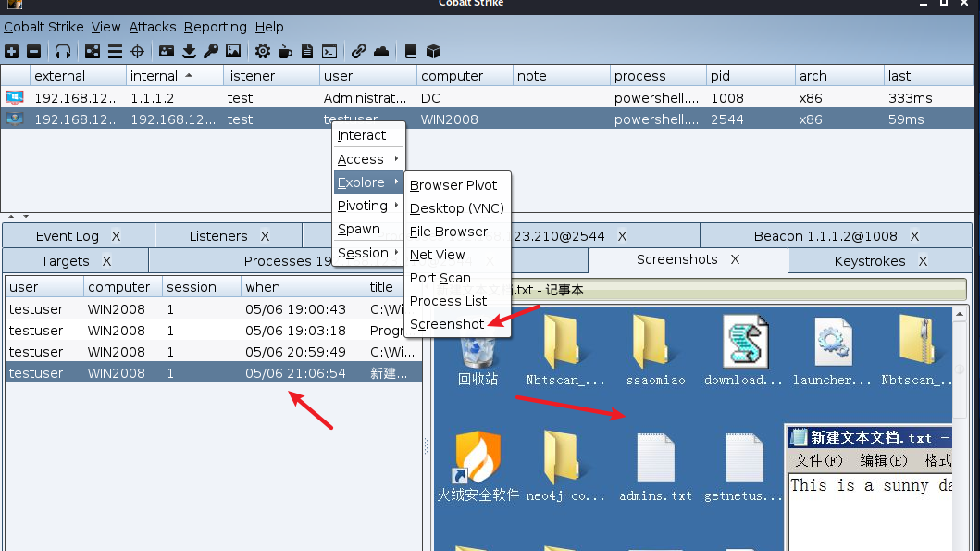Sort beacons by the last column header

point(929,76)
